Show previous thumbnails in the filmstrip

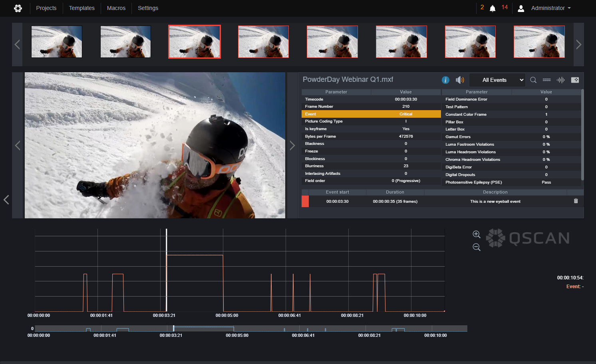tap(17, 44)
